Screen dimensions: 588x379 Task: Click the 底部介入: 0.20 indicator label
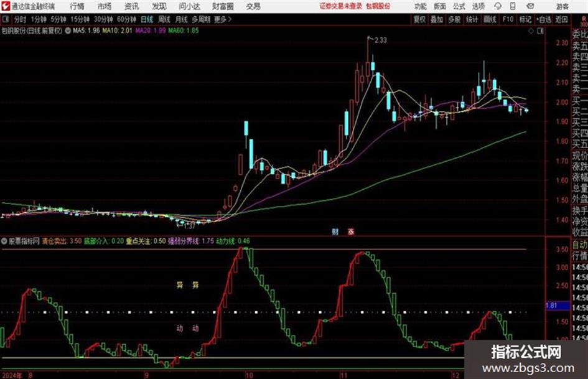click(x=103, y=241)
